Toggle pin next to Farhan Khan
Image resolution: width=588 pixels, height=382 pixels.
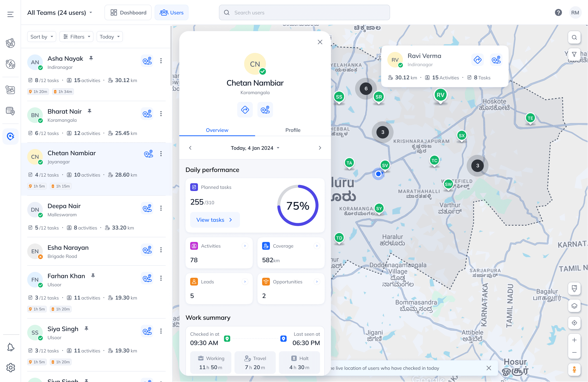click(x=93, y=275)
